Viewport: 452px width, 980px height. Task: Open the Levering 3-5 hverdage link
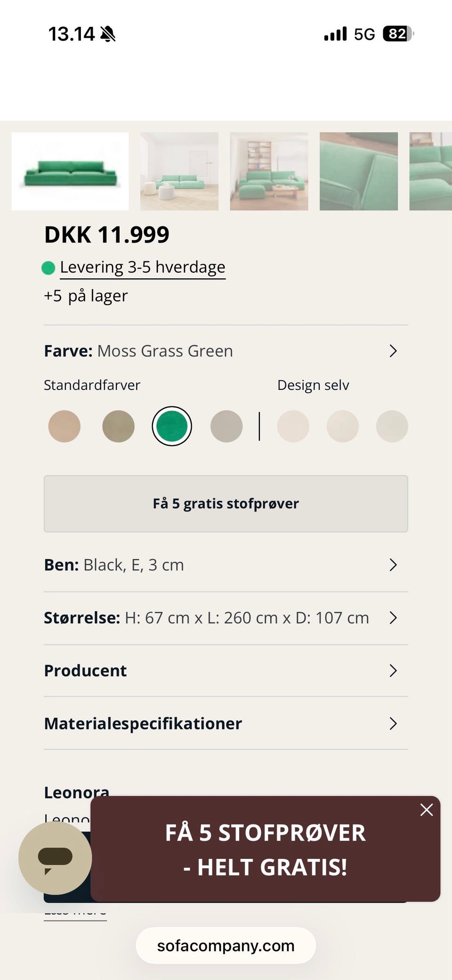click(x=143, y=267)
